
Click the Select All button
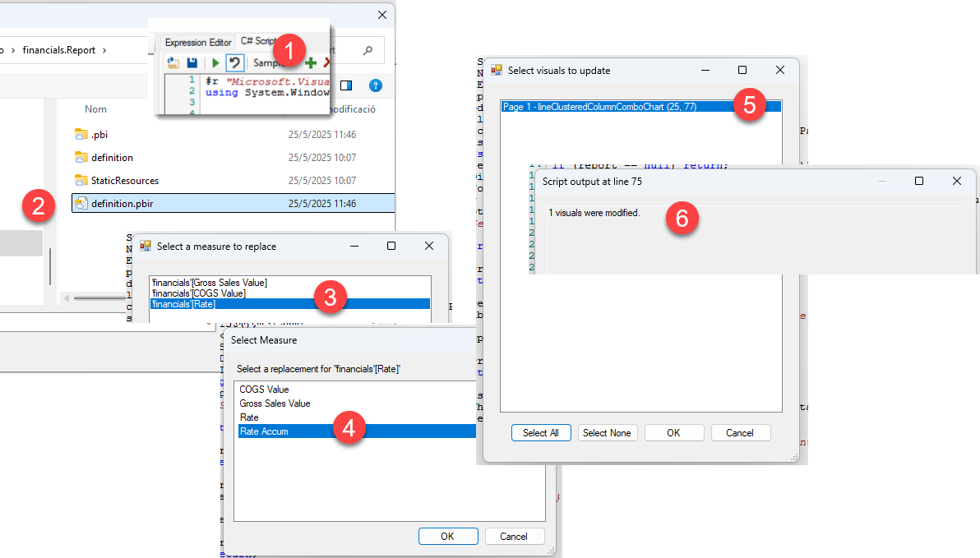click(x=540, y=433)
